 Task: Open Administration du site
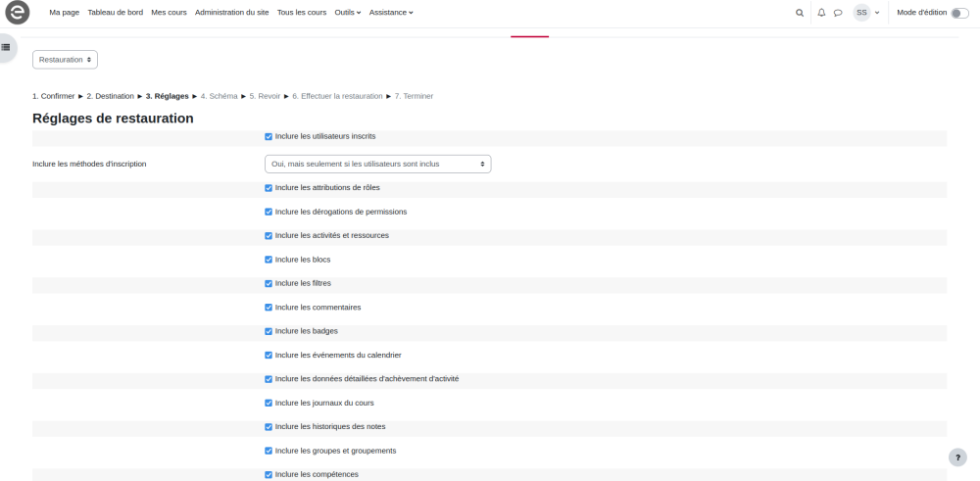[x=233, y=13]
